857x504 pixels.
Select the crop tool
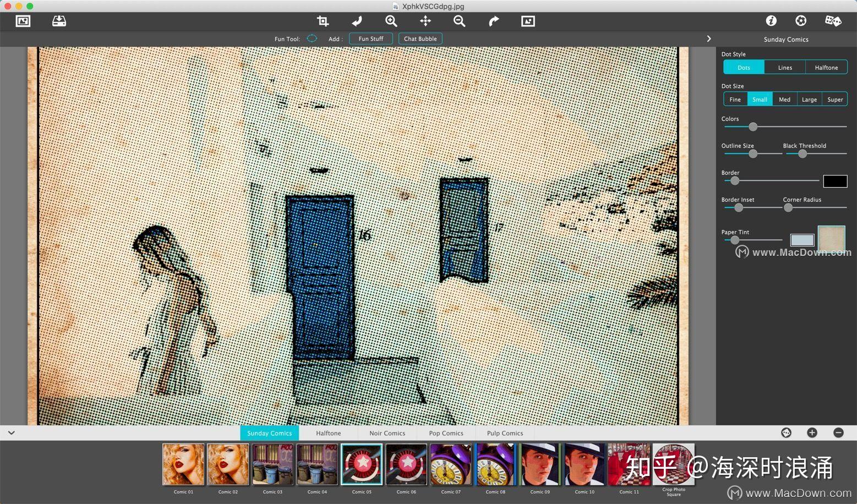click(323, 21)
